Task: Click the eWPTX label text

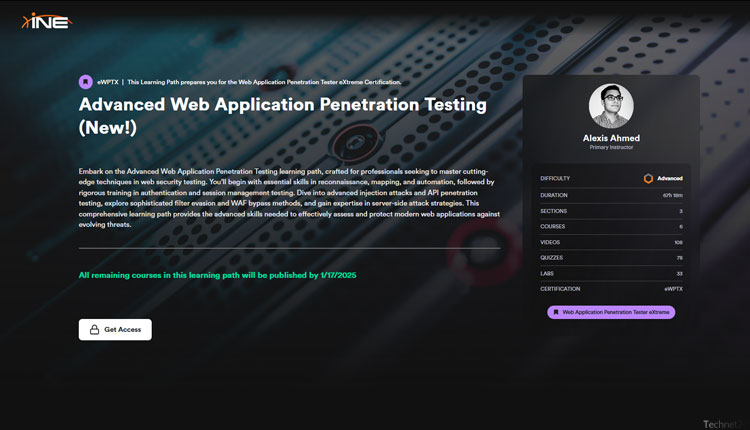Action: click(108, 82)
